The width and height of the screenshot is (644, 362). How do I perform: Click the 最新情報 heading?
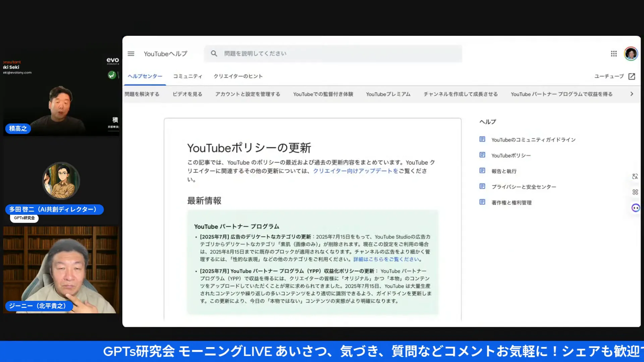tap(204, 201)
